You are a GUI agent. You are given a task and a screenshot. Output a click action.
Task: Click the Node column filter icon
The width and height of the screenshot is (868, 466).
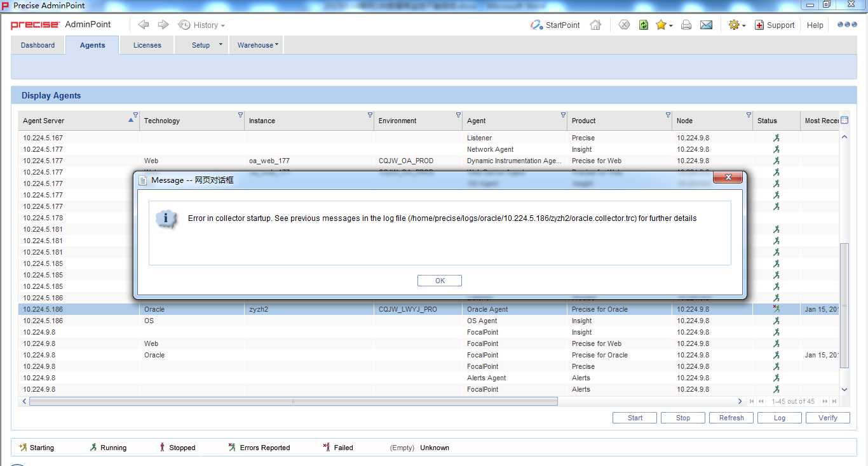pos(749,115)
